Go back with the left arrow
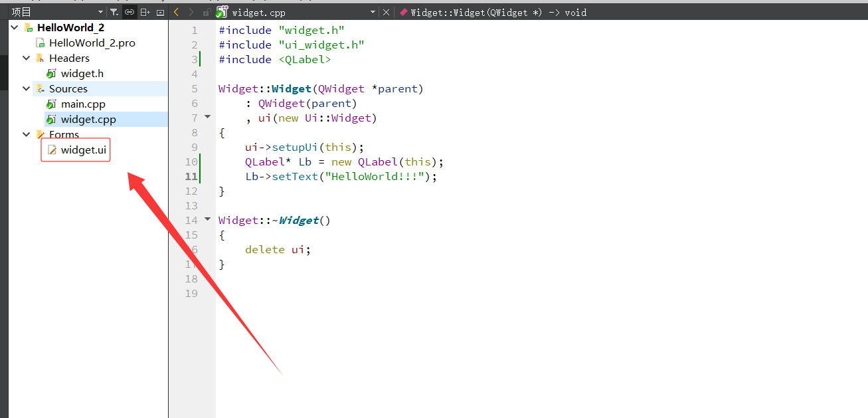 point(176,12)
